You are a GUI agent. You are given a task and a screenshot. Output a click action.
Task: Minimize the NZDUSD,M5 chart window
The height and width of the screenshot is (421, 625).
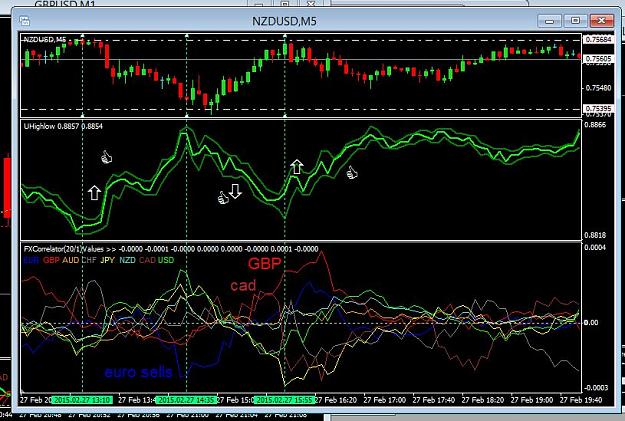tap(549, 21)
